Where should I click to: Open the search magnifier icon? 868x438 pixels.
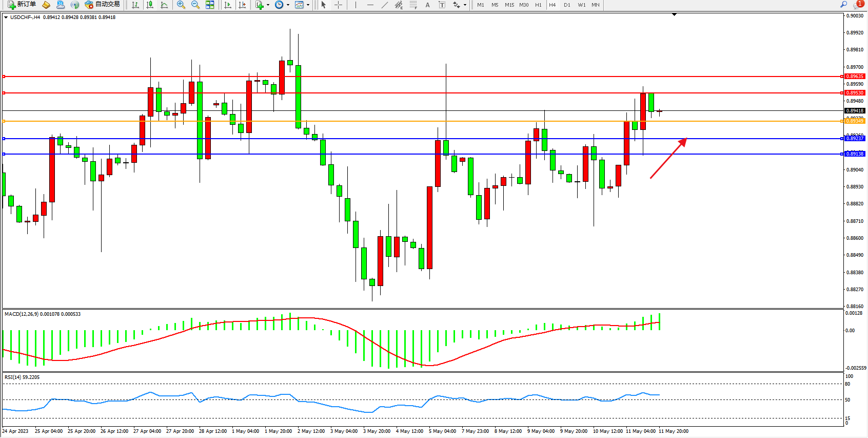pos(843,5)
